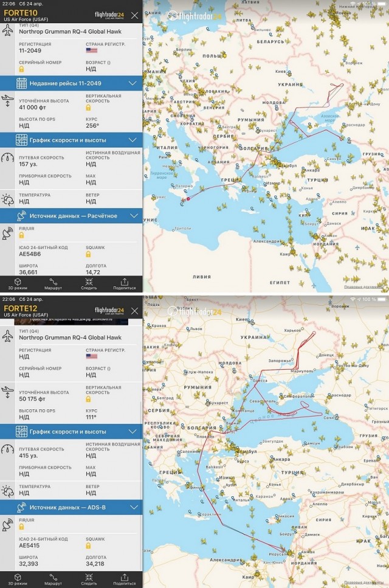Screen dimensions: 389x588
Task: Tap Поделиться to share FORTE10
Action: click(x=125, y=284)
